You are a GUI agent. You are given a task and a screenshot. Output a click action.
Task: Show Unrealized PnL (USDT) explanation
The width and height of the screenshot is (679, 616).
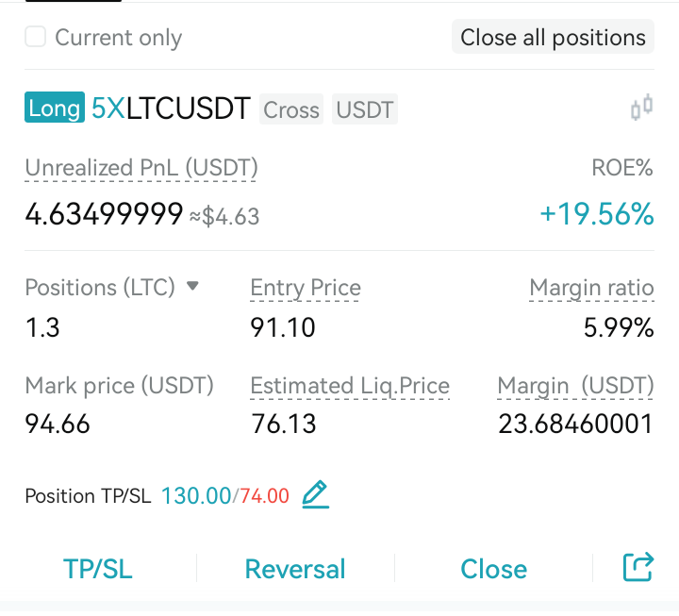(141, 168)
